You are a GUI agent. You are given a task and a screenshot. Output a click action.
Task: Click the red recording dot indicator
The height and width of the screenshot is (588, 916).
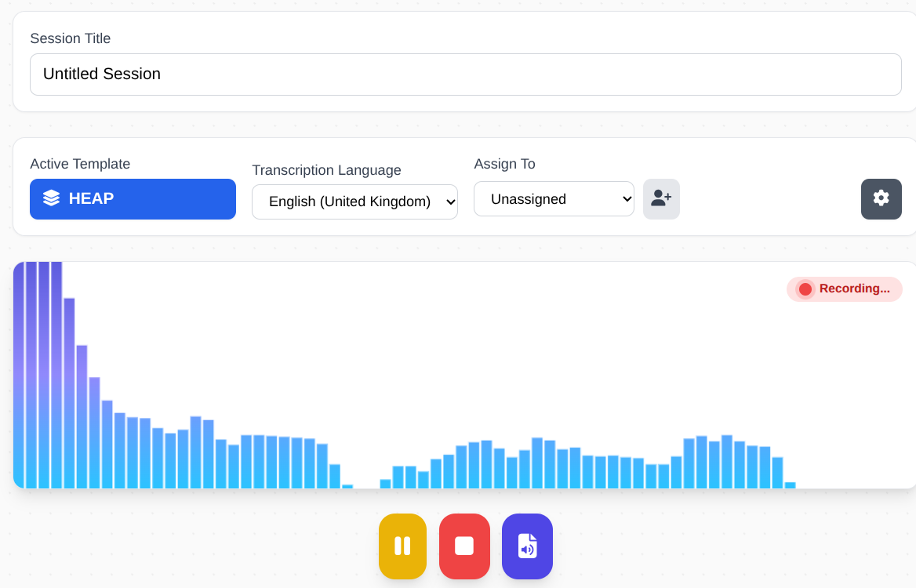805,289
